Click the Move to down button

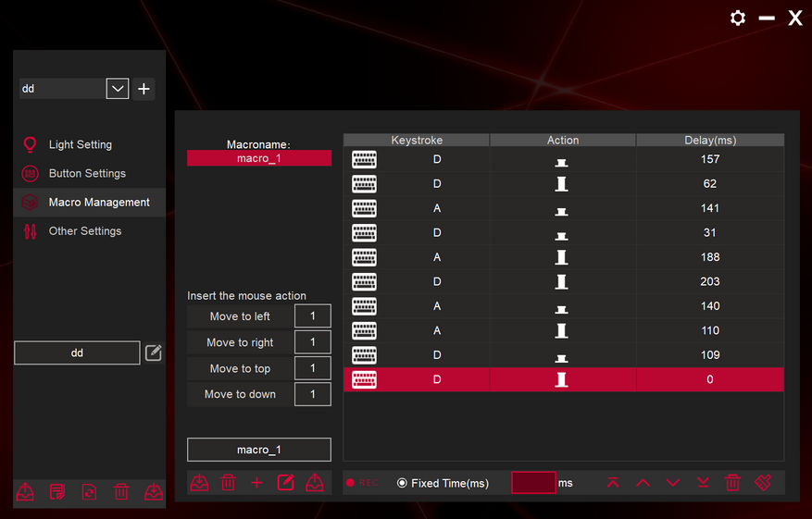point(240,394)
